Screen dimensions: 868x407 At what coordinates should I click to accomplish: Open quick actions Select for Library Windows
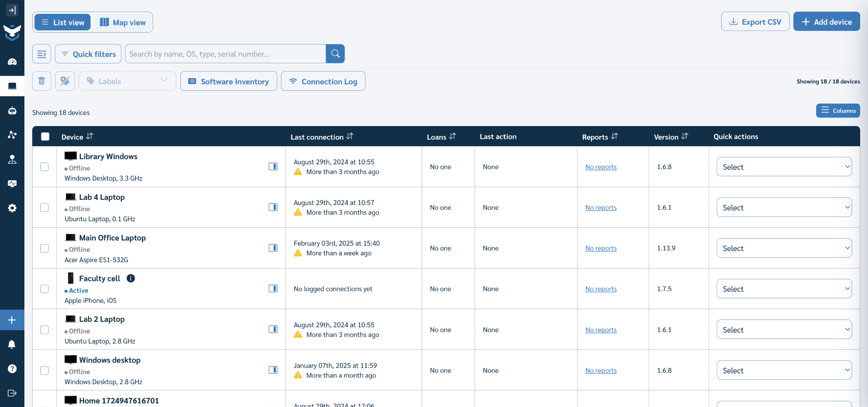784,167
